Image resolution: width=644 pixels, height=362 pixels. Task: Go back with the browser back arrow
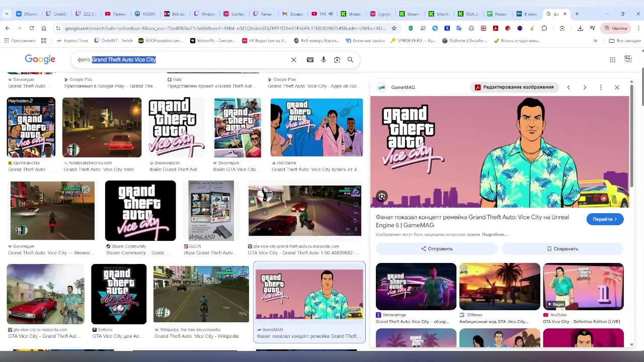tap(7, 28)
